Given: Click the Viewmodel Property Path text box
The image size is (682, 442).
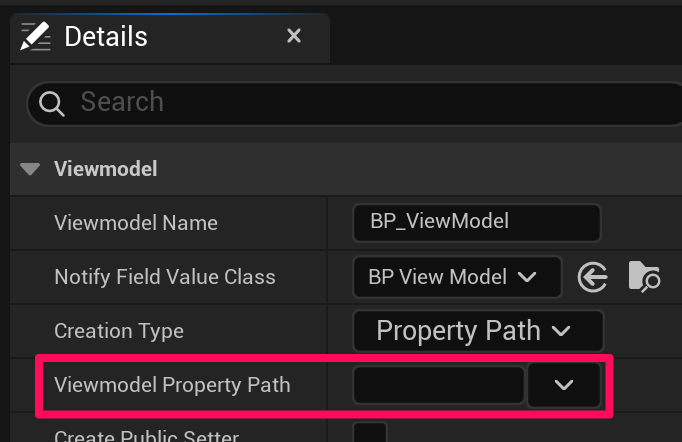Looking at the screenshot, I should pos(438,384).
